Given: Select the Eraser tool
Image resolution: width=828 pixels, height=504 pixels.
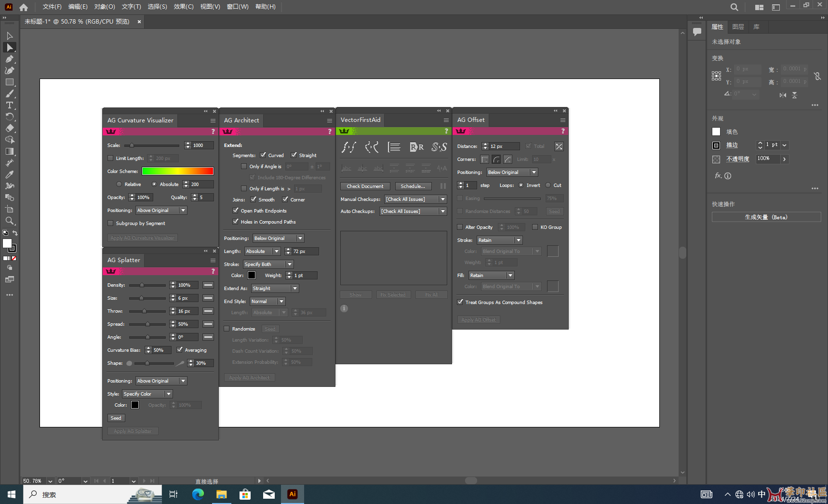Looking at the screenshot, I should [10, 128].
